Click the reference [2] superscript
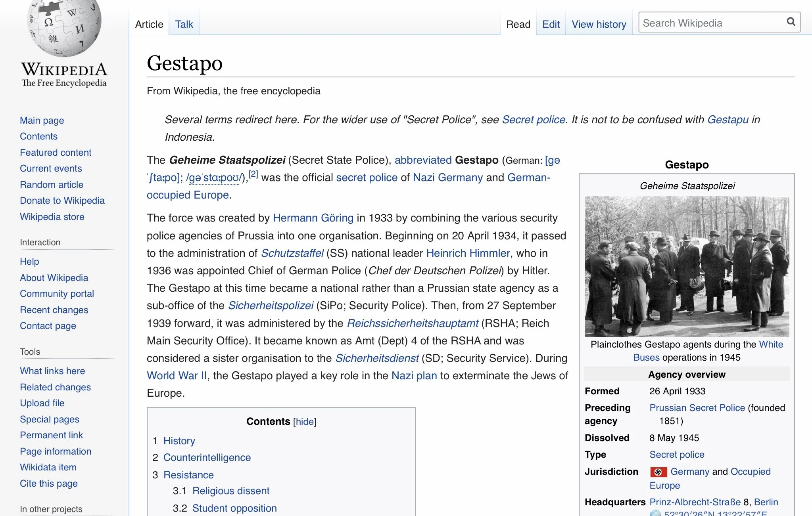This screenshot has height=516, width=812. pos(253,174)
